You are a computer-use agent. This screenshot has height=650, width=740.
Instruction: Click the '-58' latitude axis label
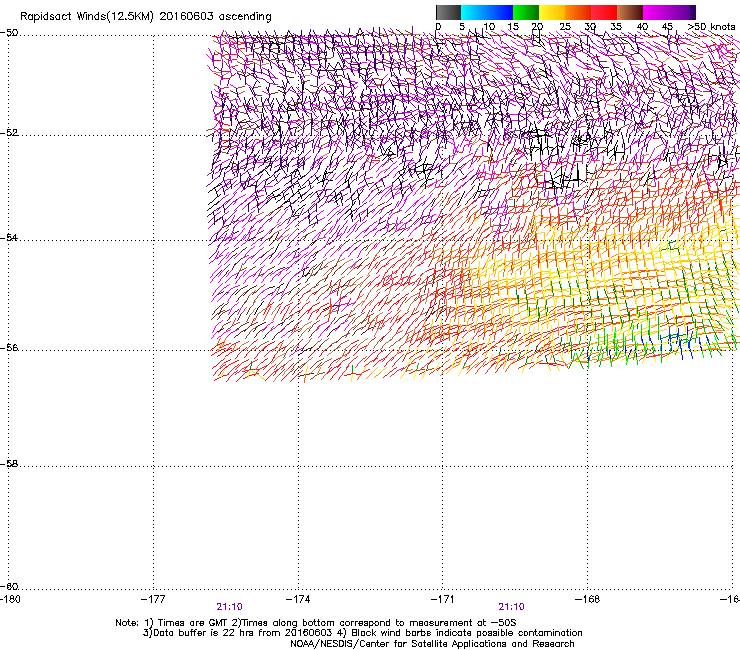coord(9,464)
